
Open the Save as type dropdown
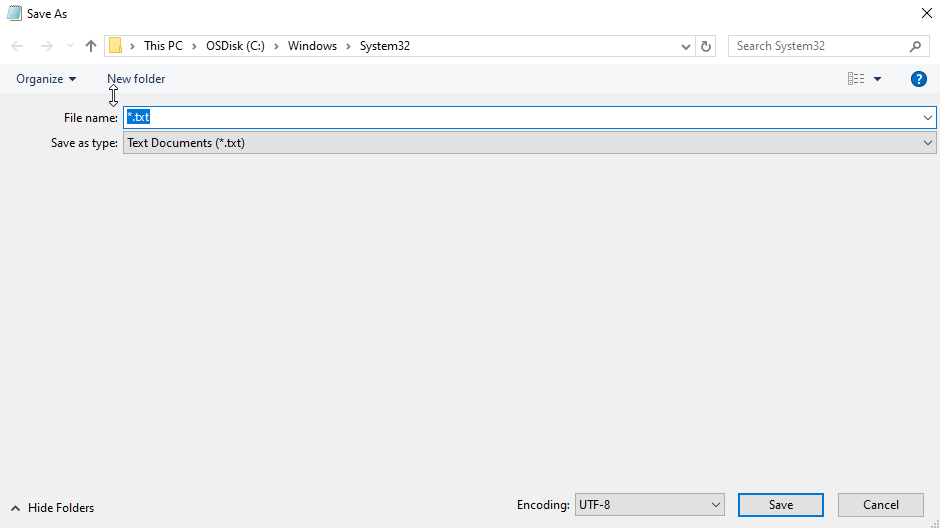click(928, 143)
